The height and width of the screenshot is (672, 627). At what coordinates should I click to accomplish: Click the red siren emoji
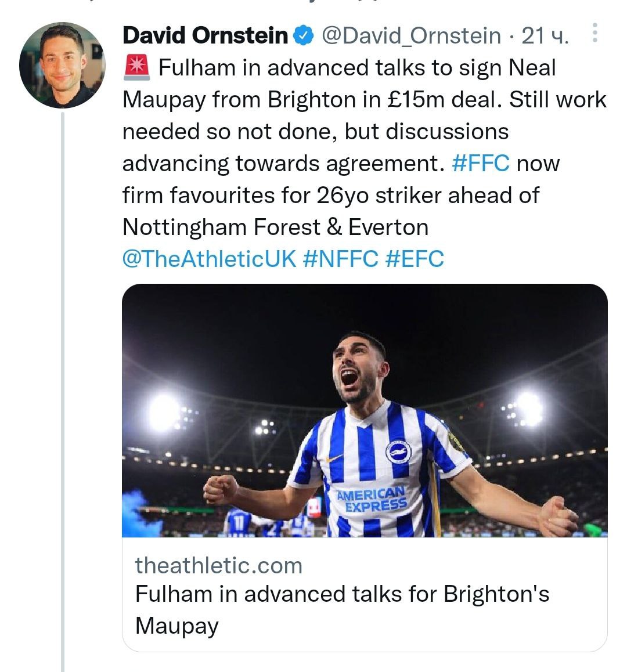[x=137, y=68]
